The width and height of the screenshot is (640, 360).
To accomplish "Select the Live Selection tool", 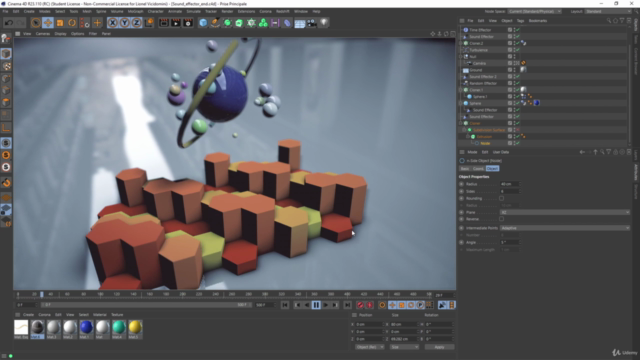I will point(36,23).
